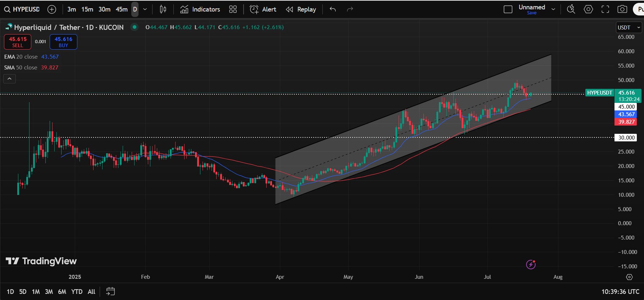Viewport: 644px width, 300px height.
Task: Undo the last chart action
Action: coord(333,9)
